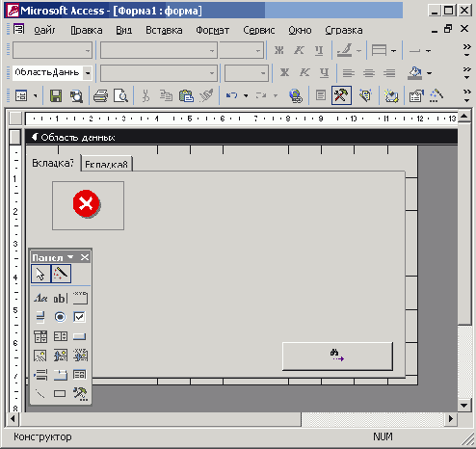
Task: Open the Формат menu
Action: 212,30
